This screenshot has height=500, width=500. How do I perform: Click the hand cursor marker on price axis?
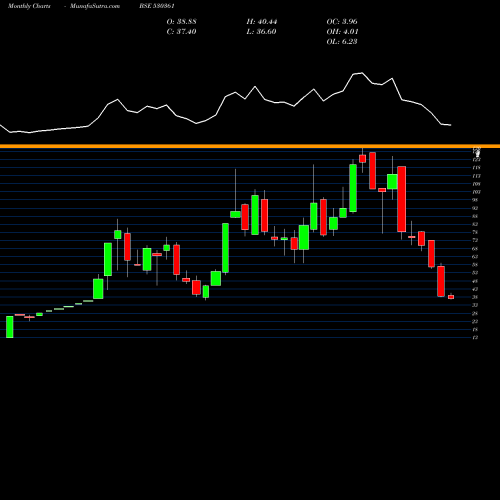point(478,153)
